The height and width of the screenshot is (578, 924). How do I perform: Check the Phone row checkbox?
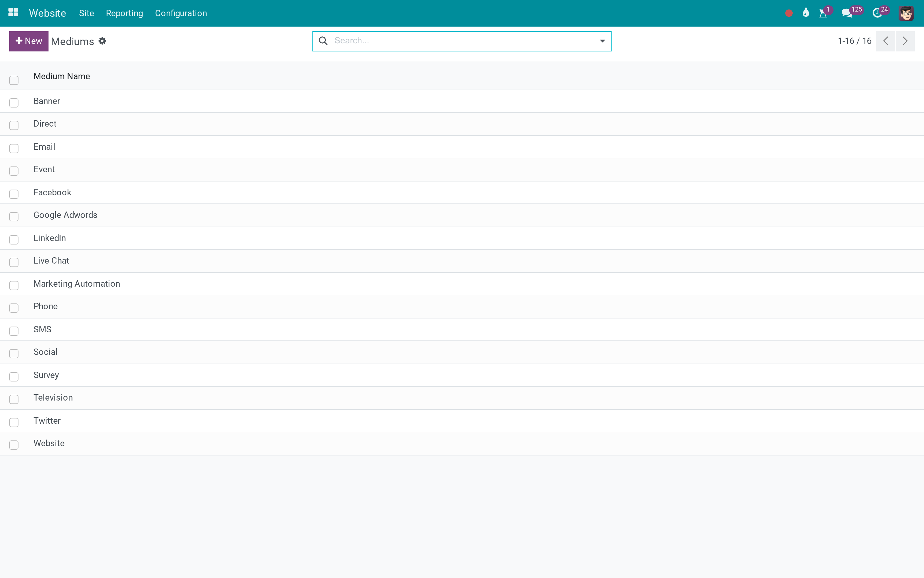[x=14, y=308]
